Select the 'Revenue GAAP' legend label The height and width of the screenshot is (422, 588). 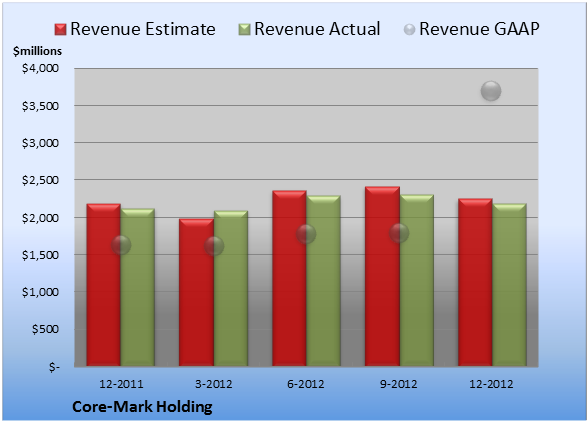coord(480,29)
